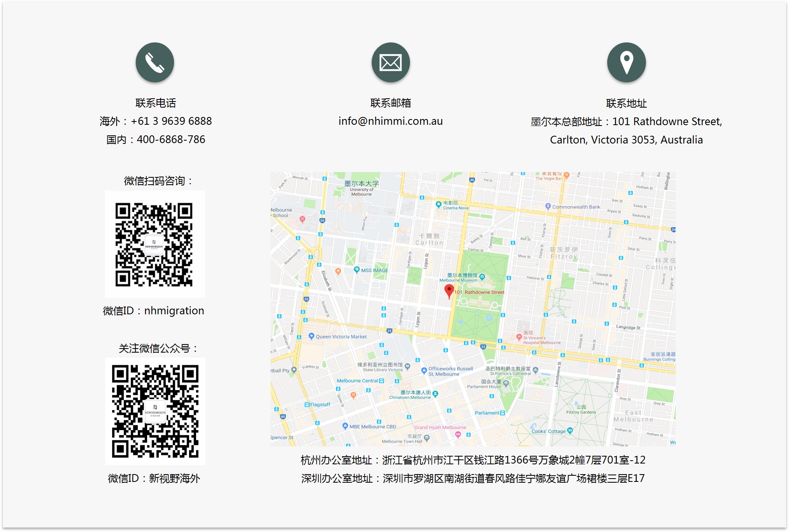Screen dimensions: 789x532
Task: Click the Officeworks Russell St marker
Action: pyautogui.click(x=424, y=371)
